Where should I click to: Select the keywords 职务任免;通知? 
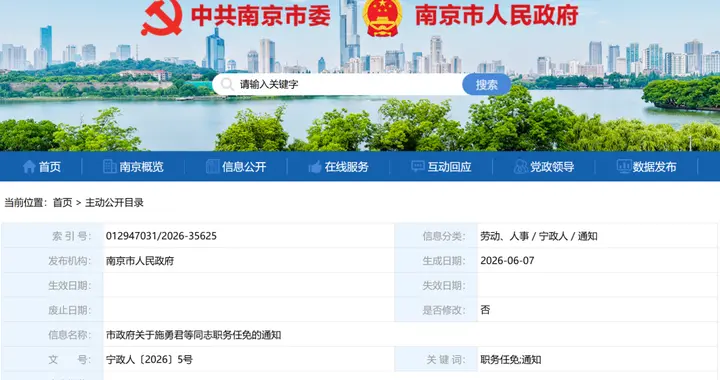tap(511, 360)
